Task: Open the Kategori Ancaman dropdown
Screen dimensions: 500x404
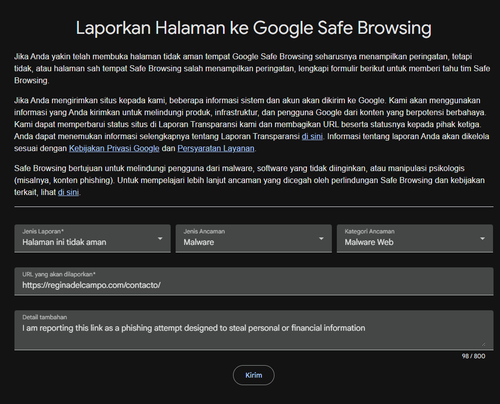Action: (415, 238)
